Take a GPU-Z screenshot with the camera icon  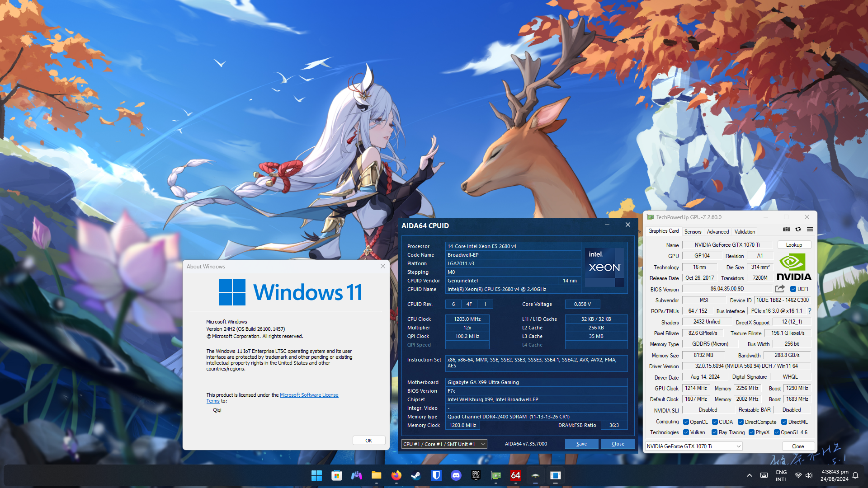pos(787,230)
